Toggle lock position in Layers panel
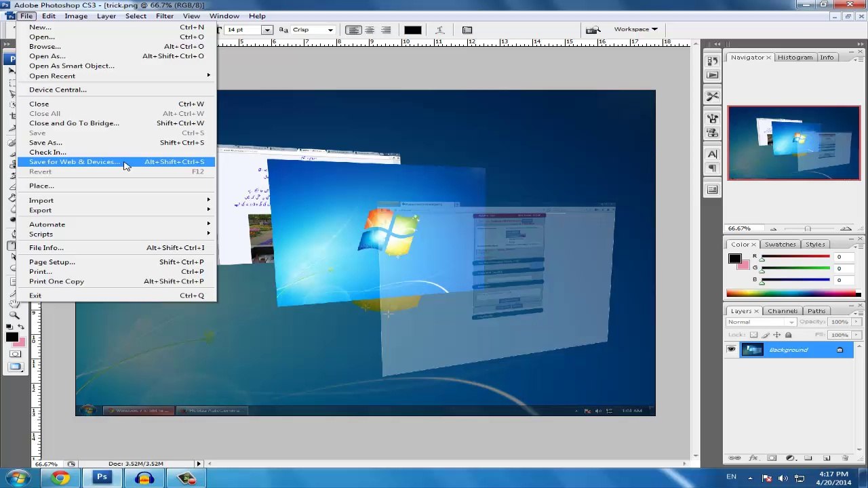The image size is (868, 488). 776,335
